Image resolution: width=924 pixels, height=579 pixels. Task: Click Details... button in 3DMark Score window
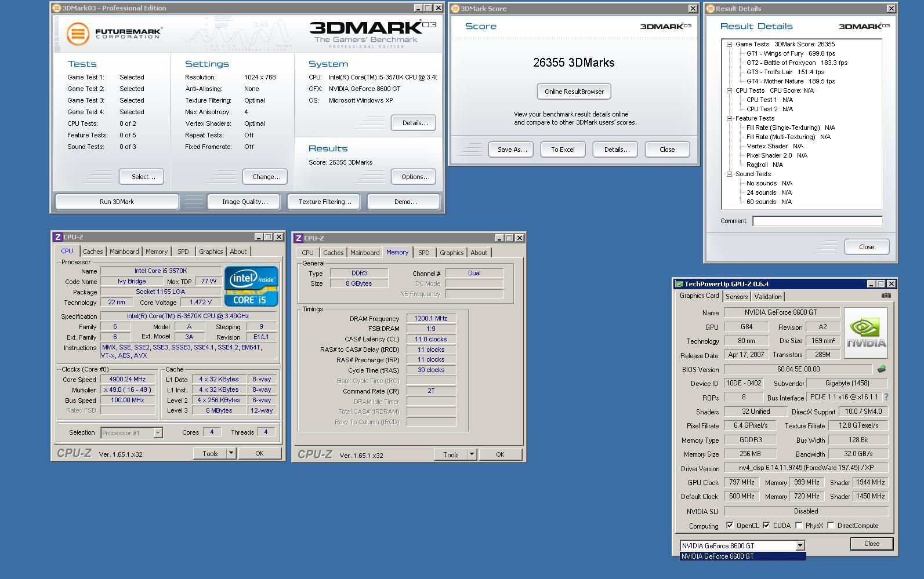[617, 150]
